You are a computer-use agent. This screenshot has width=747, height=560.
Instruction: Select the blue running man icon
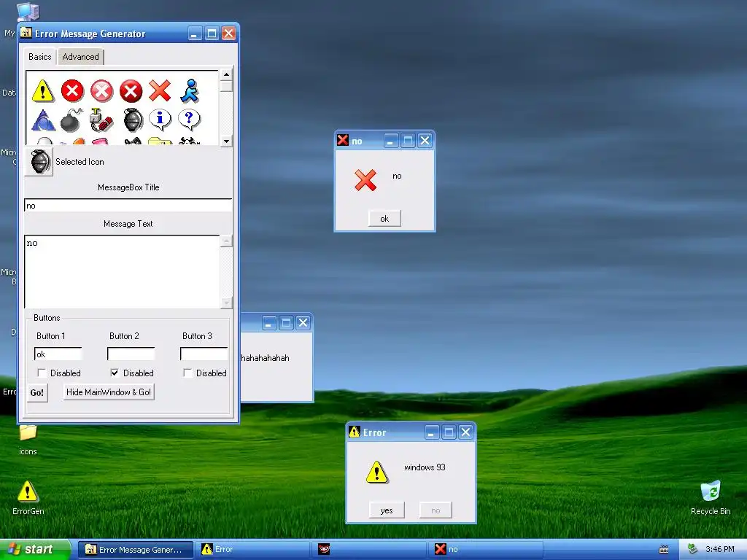point(190,90)
